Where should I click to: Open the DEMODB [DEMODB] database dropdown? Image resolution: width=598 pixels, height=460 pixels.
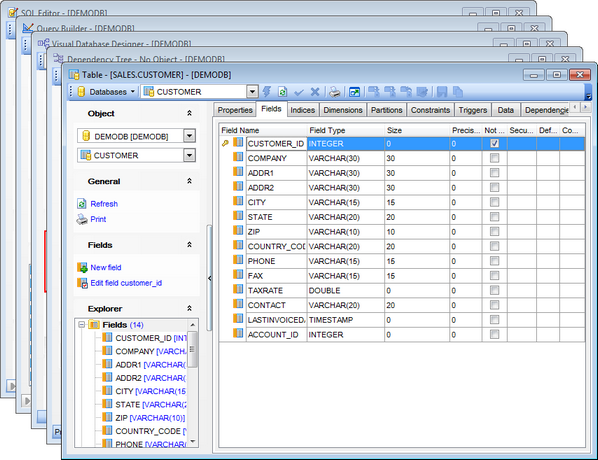coord(190,136)
